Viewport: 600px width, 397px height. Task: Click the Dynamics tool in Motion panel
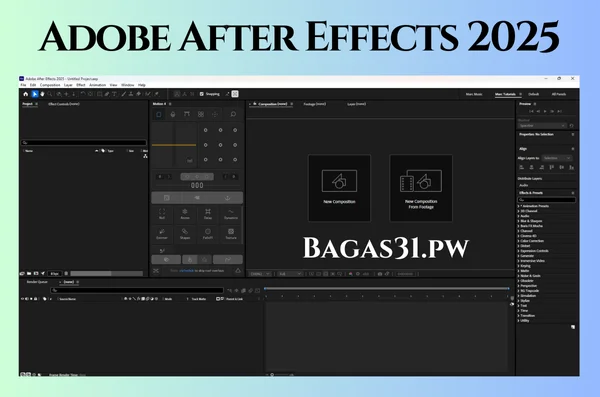(231, 214)
